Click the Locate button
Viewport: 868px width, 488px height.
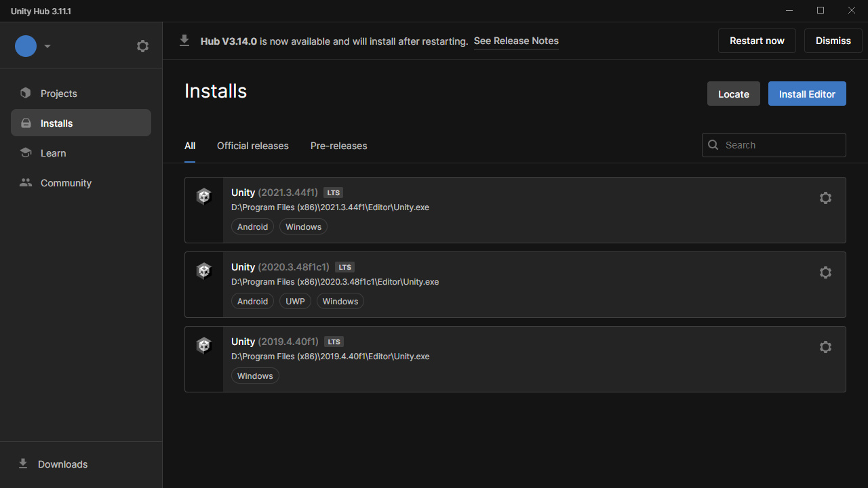(734, 94)
